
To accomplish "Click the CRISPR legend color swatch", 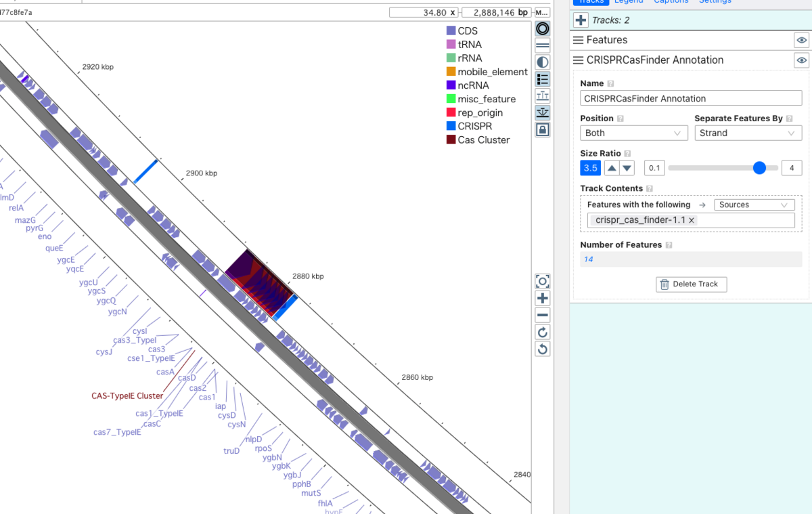I will click(451, 126).
